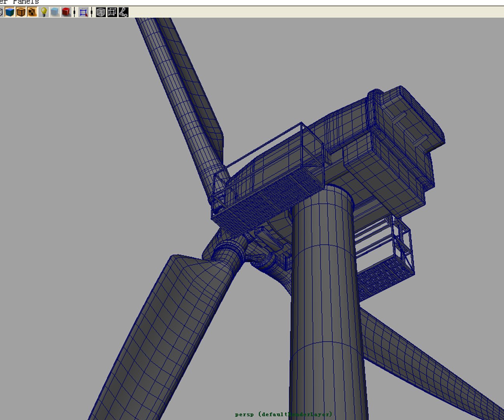Open the Panels menu
This screenshot has height=420, width=504.
26,2
